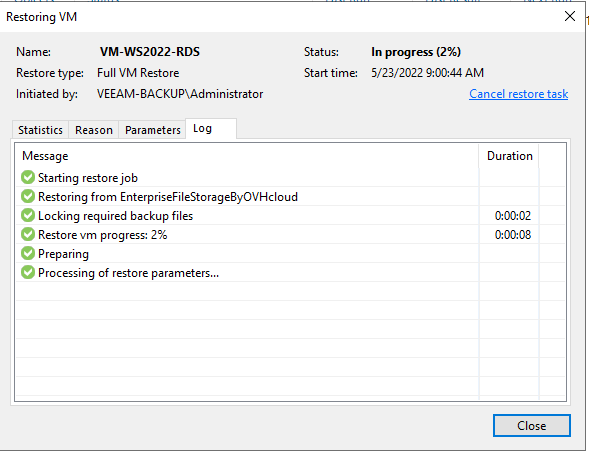Select Restoring from EnterpriseFileStorageByOVHcloud log entry
The height and width of the screenshot is (451, 589).
290,196
